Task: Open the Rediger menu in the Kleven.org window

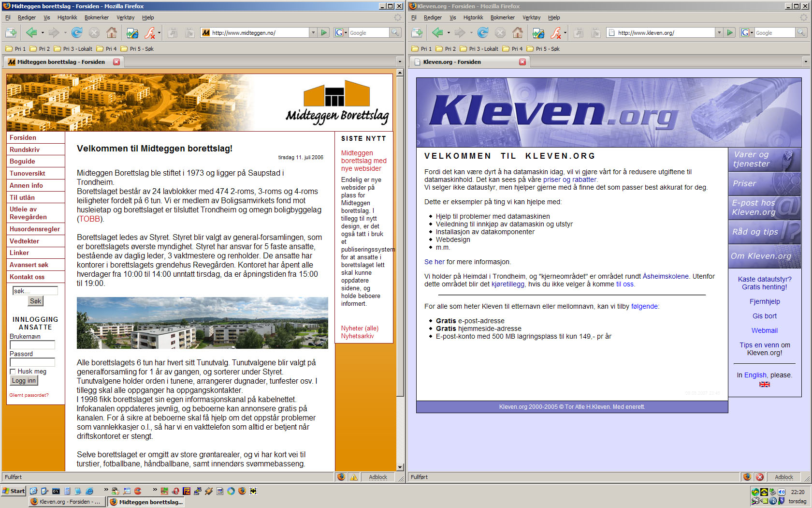Action: coord(433,17)
